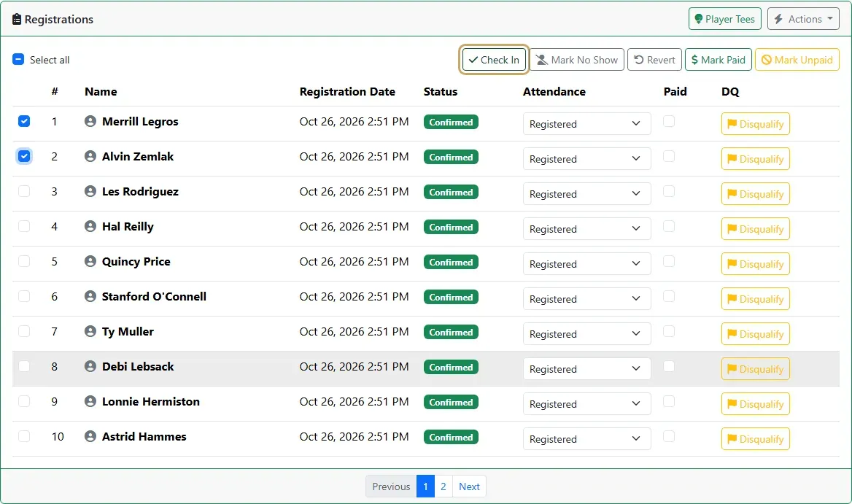Uncheck the row checkbox for Merrill Legros
The image size is (852, 504).
[x=24, y=121]
